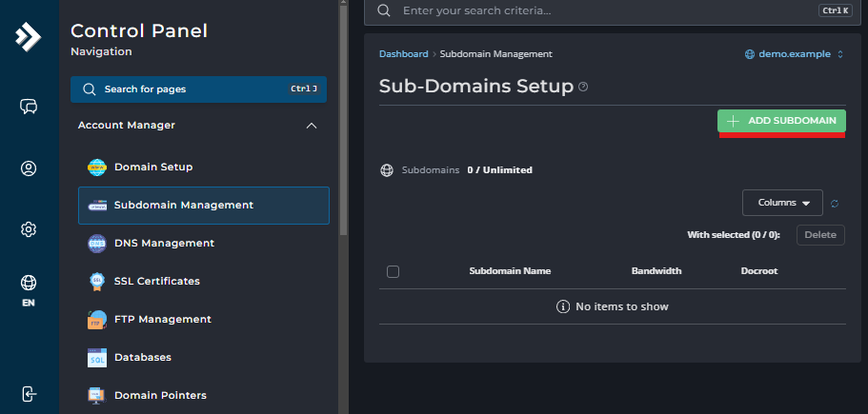Click the globe language EN icon
Viewport: 868px width, 414px height.
pyautogui.click(x=29, y=288)
